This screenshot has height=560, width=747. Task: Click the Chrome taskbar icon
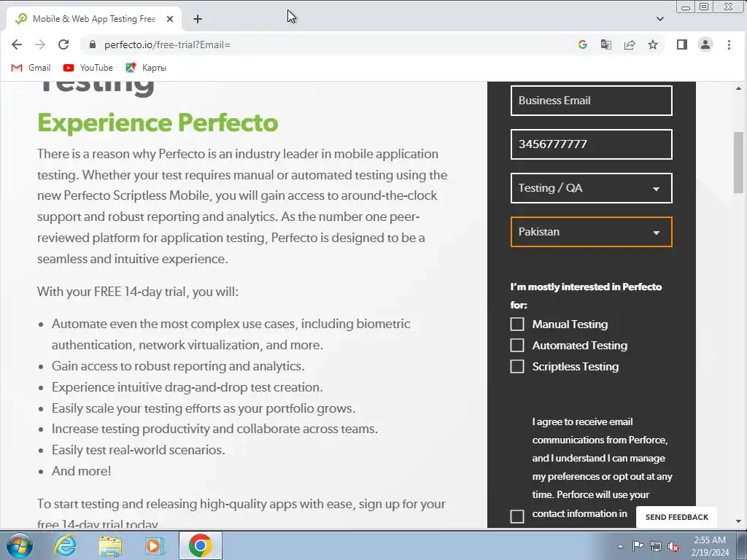(x=200, y=545)
